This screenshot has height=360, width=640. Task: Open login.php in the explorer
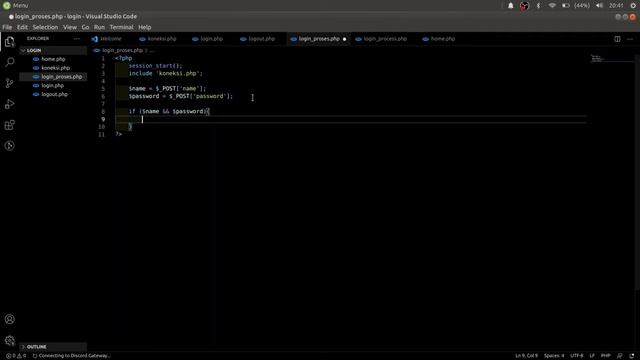[x=52, y=85]
